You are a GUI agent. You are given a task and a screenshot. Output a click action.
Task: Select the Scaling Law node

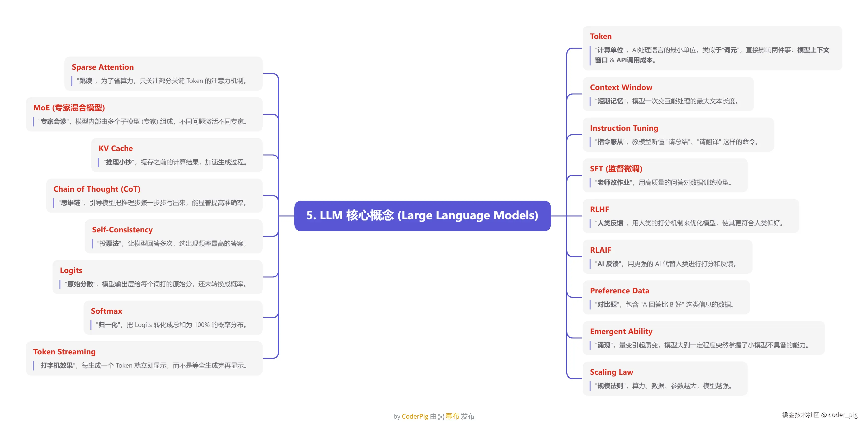(611, 372)
